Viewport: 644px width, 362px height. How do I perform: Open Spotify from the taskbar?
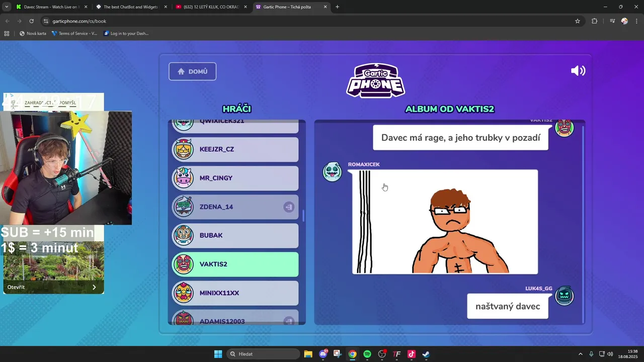(x=367, y=354)
